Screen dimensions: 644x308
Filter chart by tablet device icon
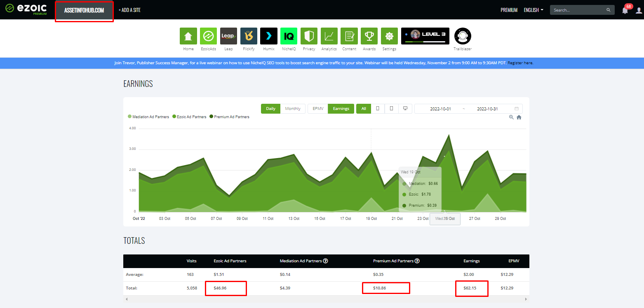point(392,109)
